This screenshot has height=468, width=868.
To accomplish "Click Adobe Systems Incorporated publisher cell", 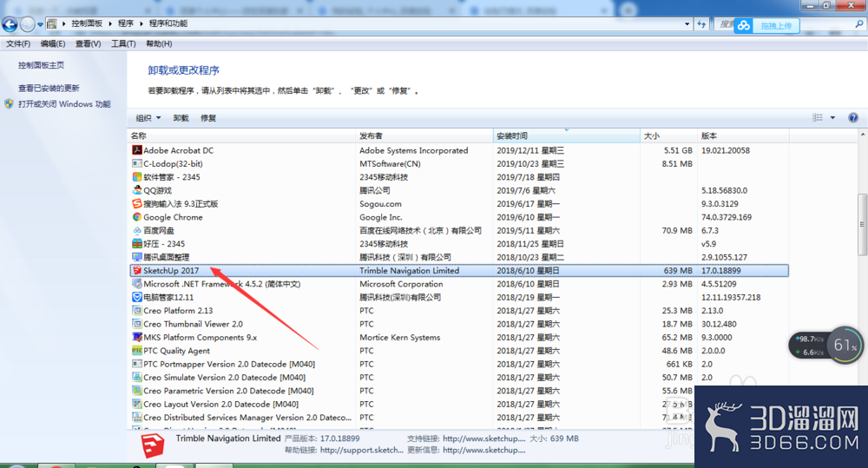I will pyautogui.click(x=413, y=150).
